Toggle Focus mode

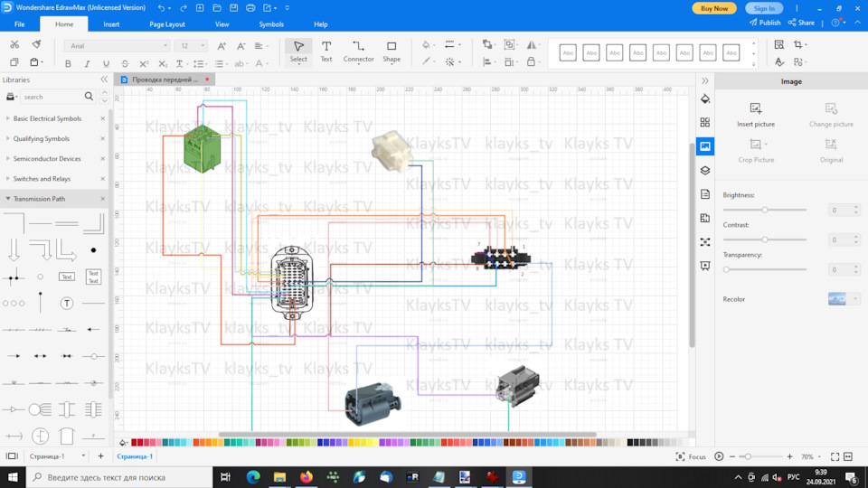[691, 456]
